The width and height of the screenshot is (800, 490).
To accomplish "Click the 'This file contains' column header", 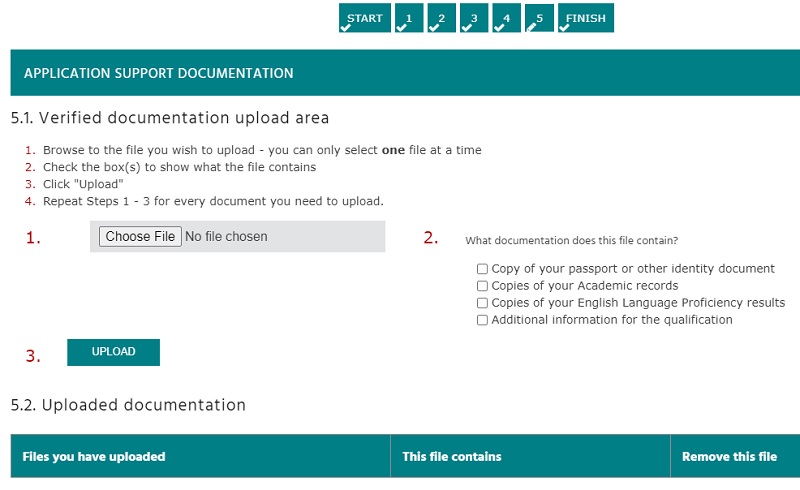I will [x=452, y=457].
